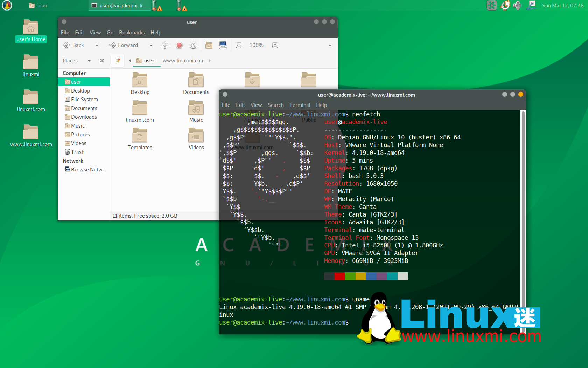Open the File menu in file manager
The image size is (588, 368).
point(65,33)
